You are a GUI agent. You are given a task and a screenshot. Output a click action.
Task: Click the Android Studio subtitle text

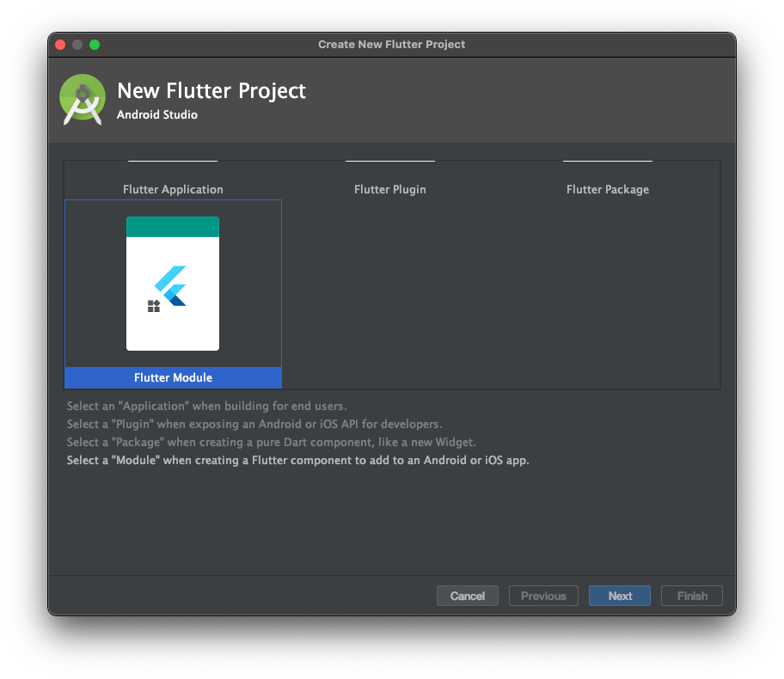coord(157,114)
